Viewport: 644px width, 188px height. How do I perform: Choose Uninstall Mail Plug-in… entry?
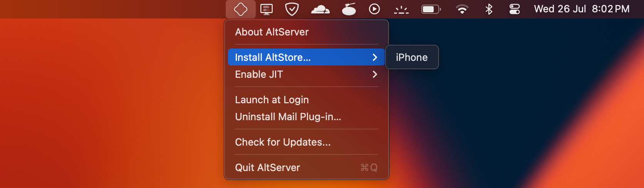[307, 117]
